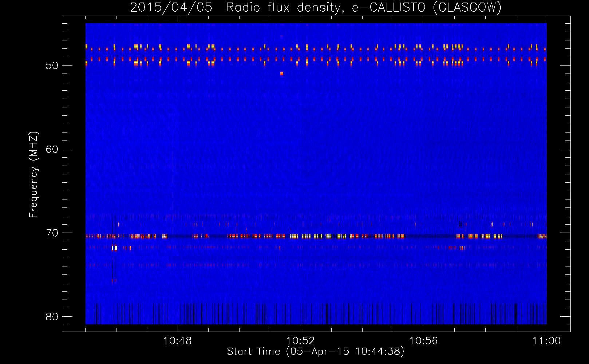The width and height of the screenshot is (589, 364).
Task: Click the 'Start Time (05-Apr-15 10:44:38)' label
Action: pyautogui.click(x=316, y=352)
